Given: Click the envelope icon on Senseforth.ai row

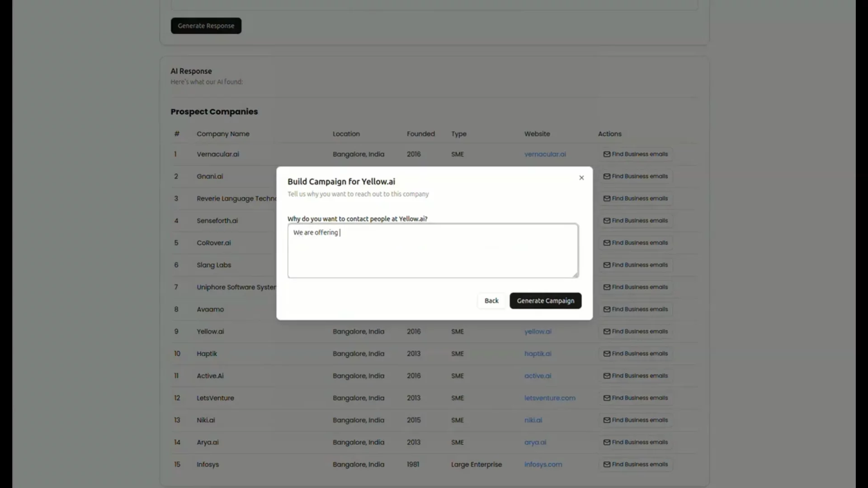Looking at the screenshot, I should pyautogui.click(x=607, y=221).
